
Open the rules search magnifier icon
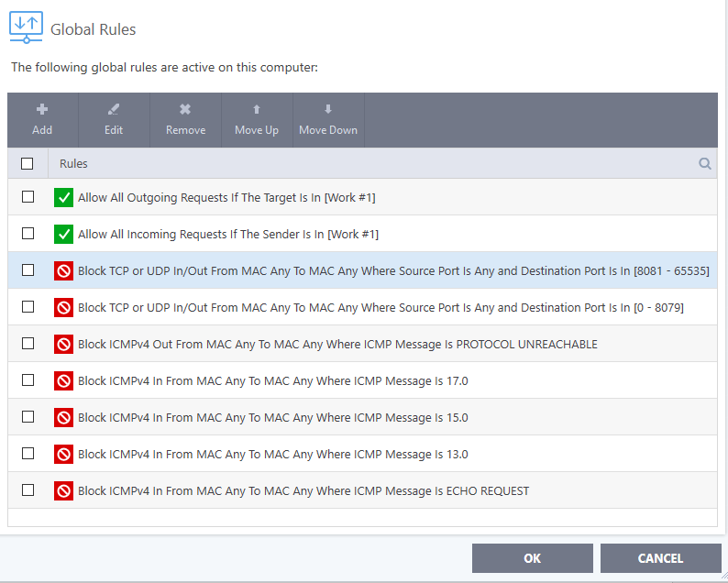pyautogui.click(x=705, y=163)
